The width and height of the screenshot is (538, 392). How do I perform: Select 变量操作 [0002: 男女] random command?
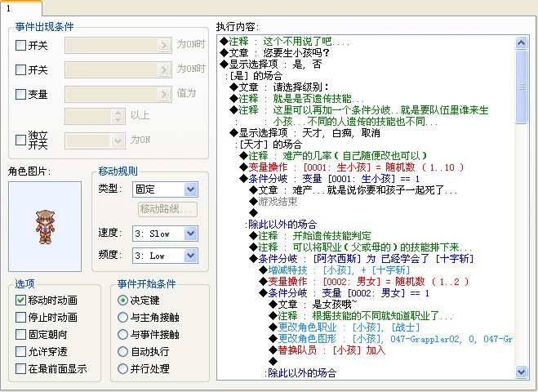[x=363, y=282]
